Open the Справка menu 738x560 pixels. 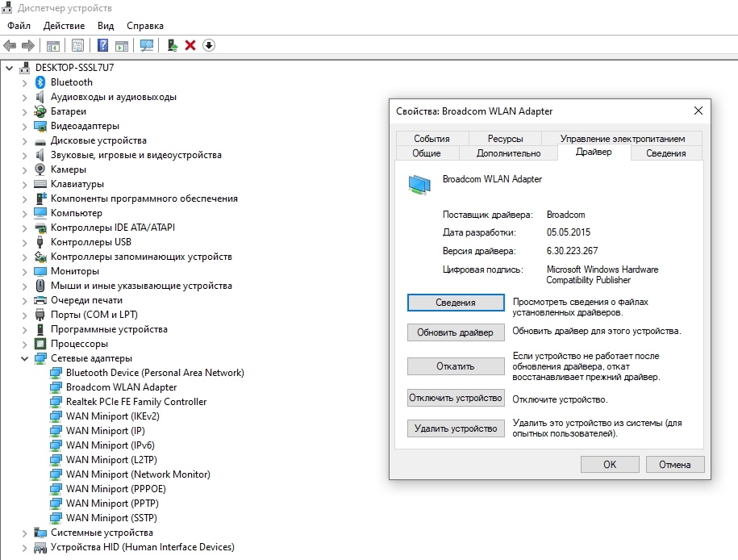click(x=145, y=26)
